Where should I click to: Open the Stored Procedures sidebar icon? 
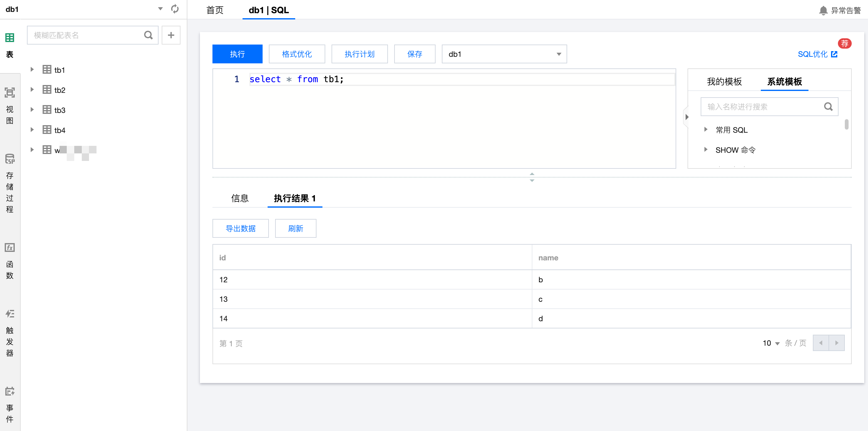tap(10, 159)
